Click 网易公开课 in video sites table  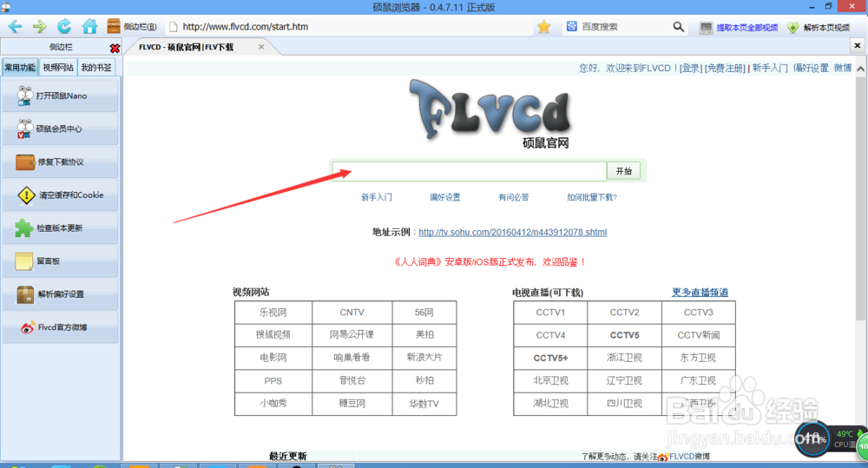pyautogui.click(x=352, y=335)
